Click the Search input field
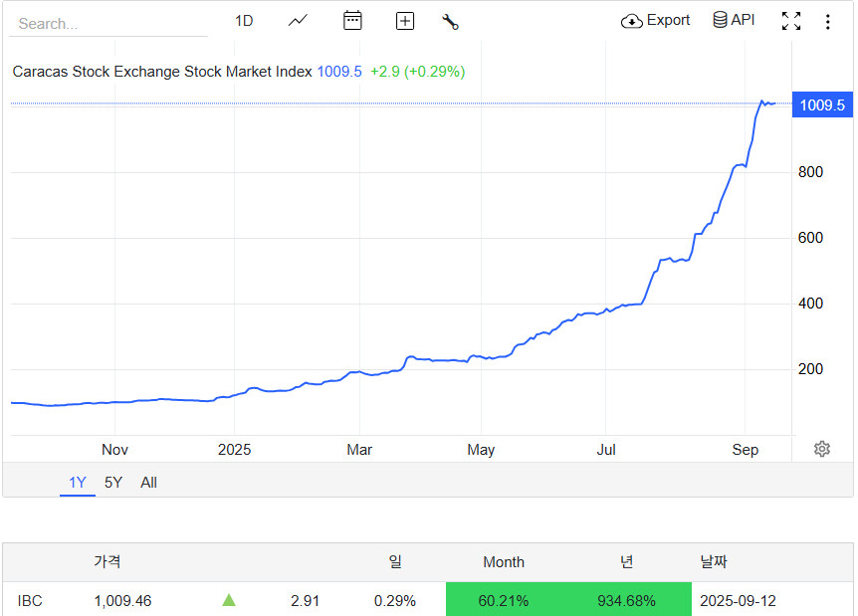The width and height of the screenshot is (858, 616). pos(108,24)
